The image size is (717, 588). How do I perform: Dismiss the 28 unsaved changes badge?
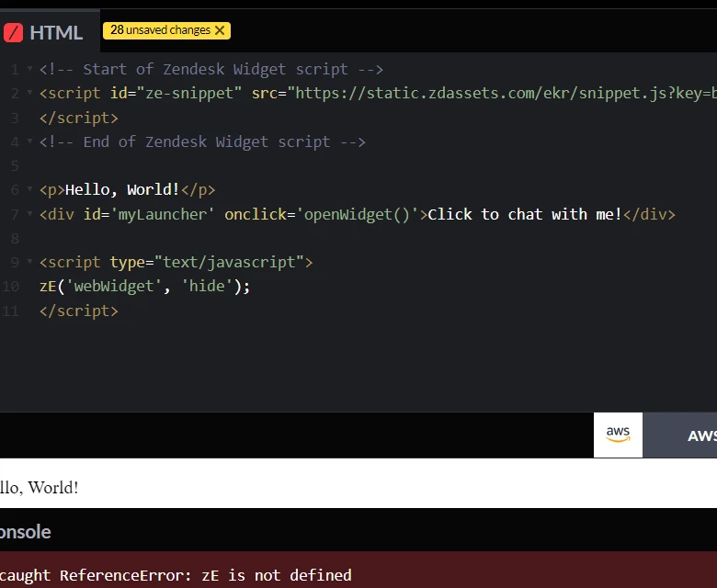[220, 30]
